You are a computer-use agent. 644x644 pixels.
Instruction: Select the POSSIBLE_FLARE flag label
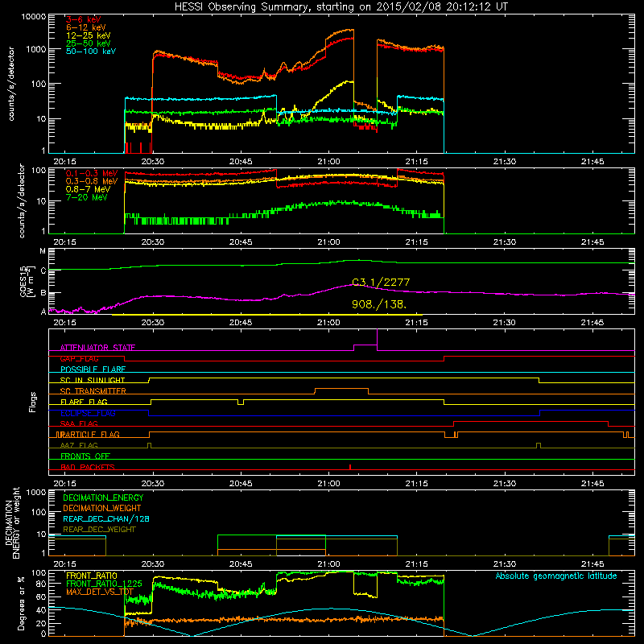click(93, 369)
